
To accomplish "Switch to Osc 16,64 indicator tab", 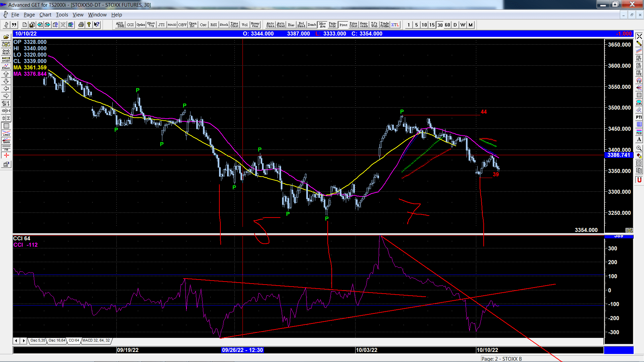I will coord(57,341).
